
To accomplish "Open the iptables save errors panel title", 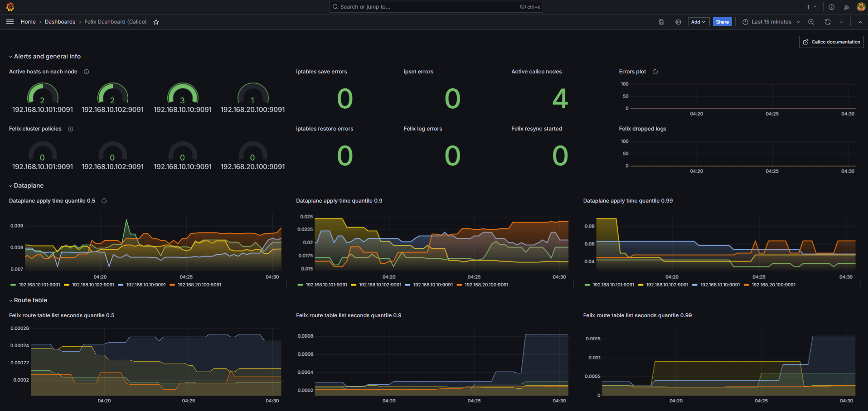I will point(321,72).
